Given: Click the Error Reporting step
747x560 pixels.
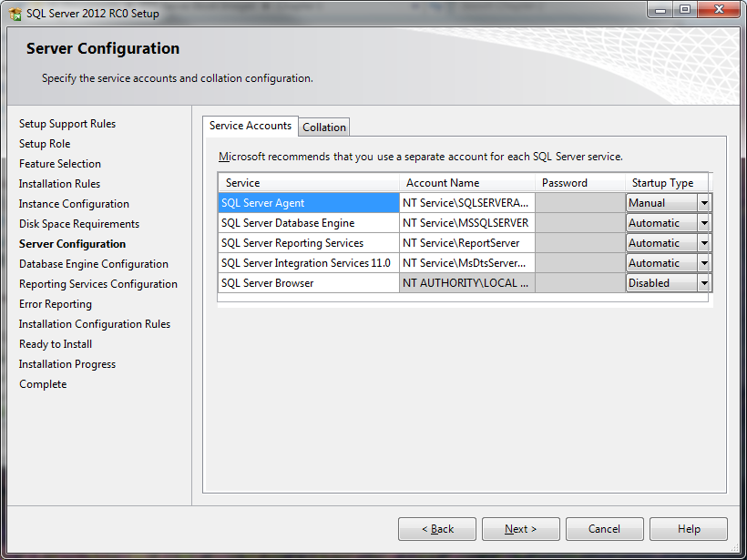Looking at the screenshot, I should 56,304.
